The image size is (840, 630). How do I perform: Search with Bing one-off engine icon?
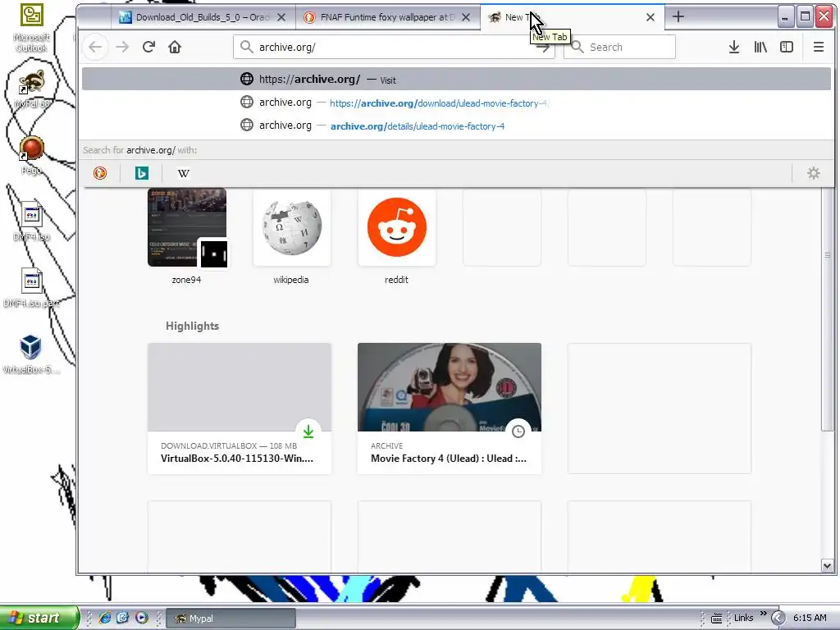coord(141,173)
